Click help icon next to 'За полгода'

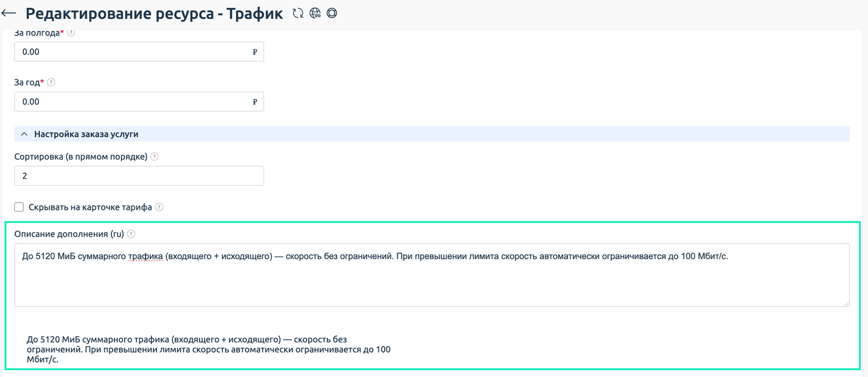[71, 33]
